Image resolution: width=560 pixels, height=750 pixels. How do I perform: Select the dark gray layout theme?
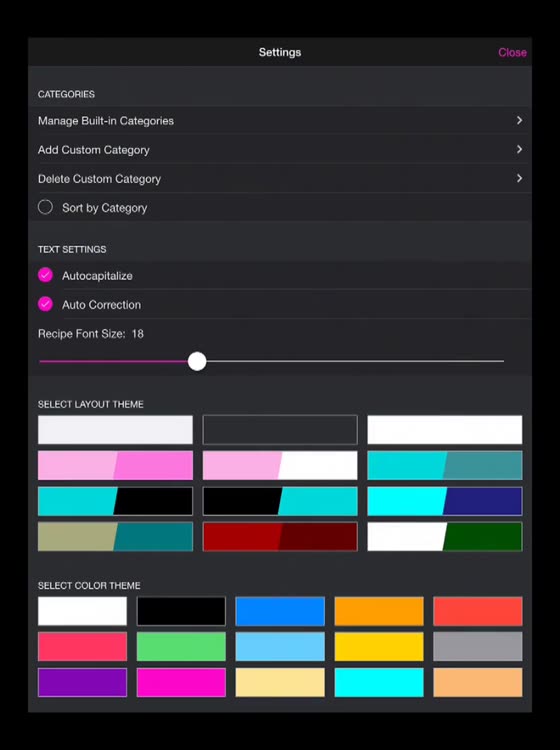280,430
